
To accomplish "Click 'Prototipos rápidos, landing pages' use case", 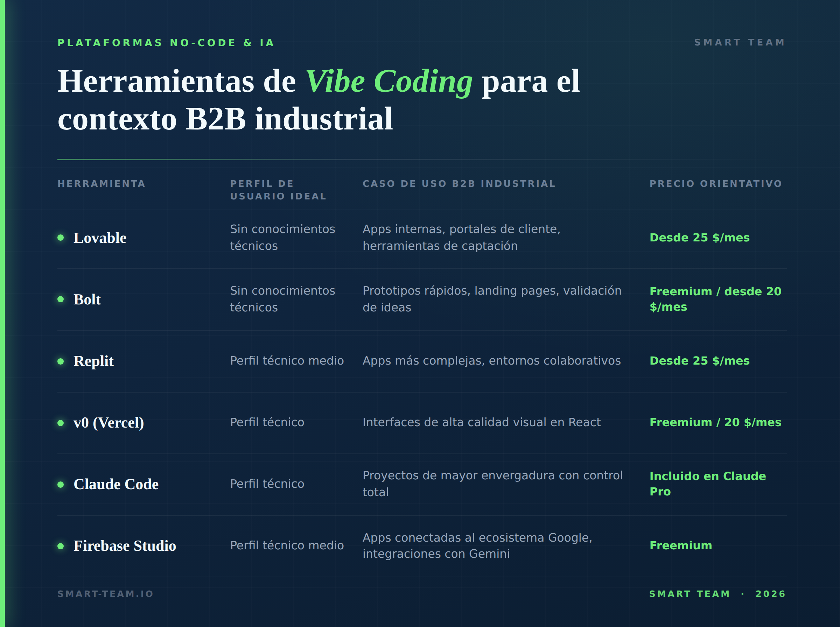I will pyautogui.click(x=492, y=299).
